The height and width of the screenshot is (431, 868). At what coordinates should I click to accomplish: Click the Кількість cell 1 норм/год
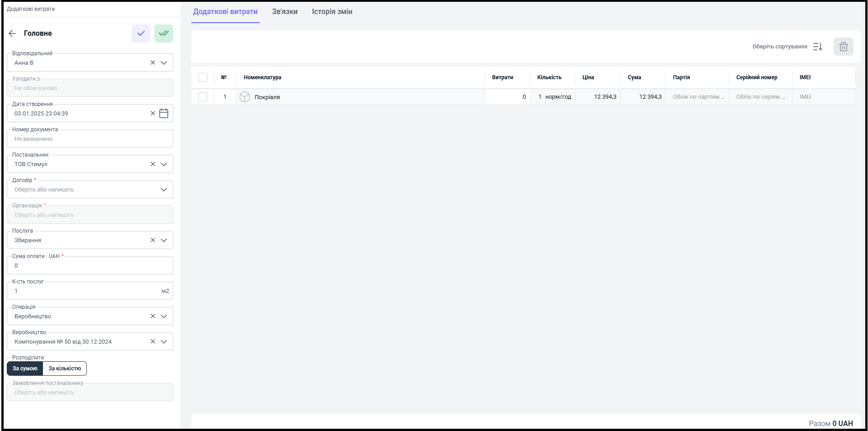[x=552, y=97]
